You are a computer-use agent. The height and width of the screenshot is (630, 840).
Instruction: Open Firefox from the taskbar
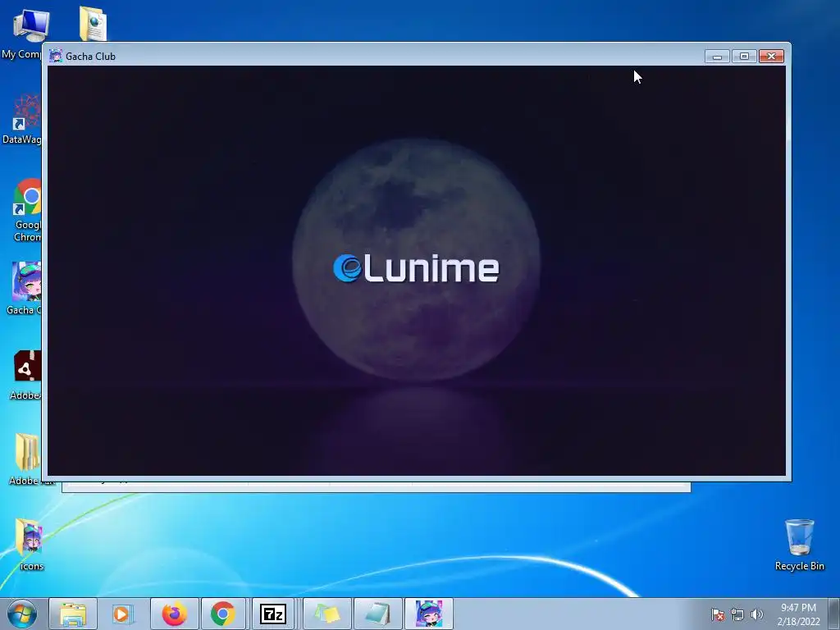coord(175,614)
